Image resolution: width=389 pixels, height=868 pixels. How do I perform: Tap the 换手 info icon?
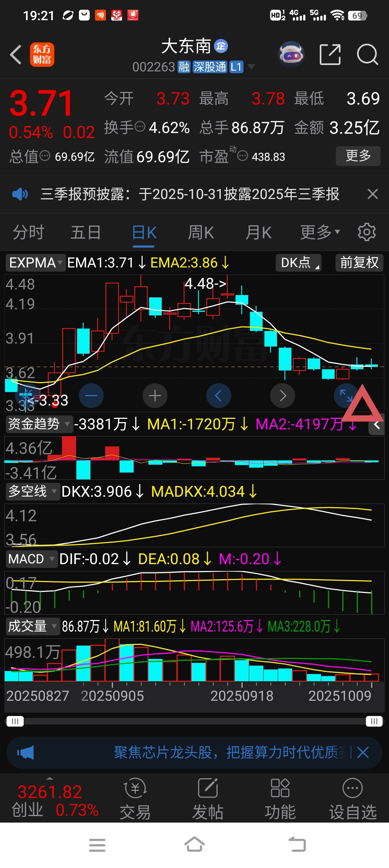point(140,127)
